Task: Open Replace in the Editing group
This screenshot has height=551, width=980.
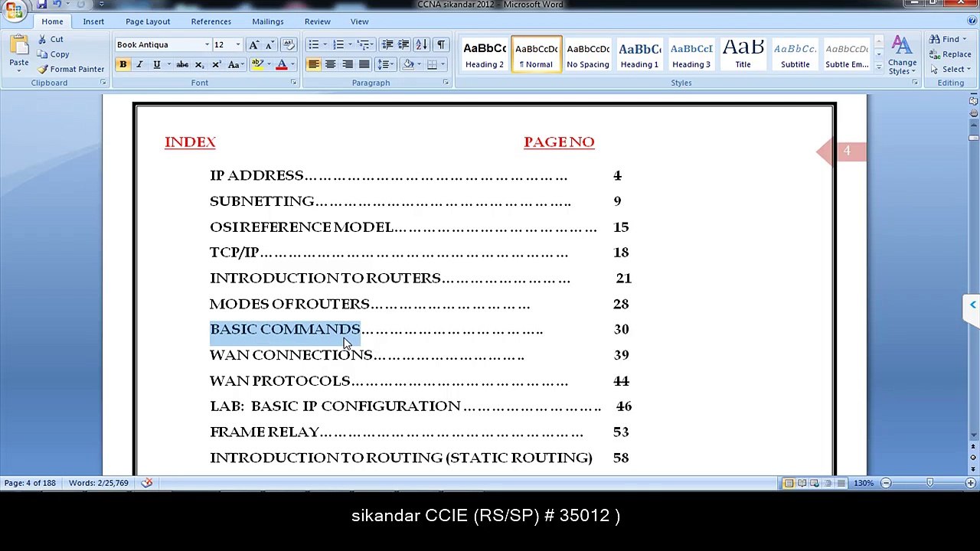Action: pyautogui.click(x=950, y=54)
